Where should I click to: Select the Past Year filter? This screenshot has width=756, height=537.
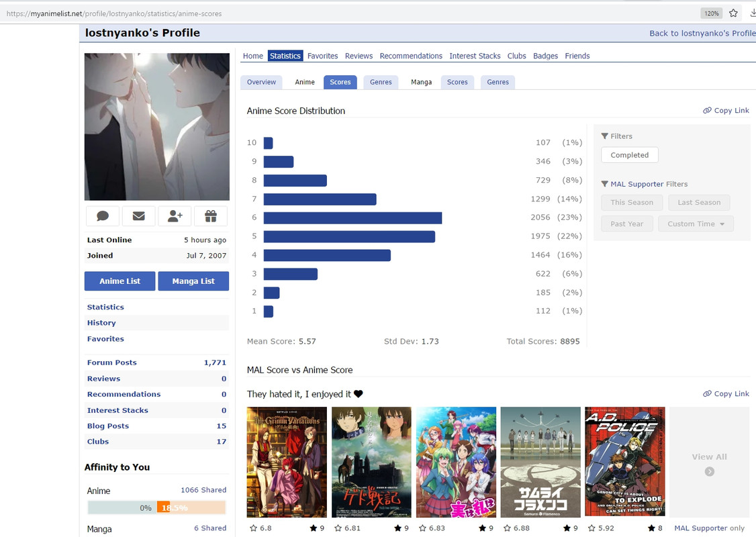click(x=627, y=224)
